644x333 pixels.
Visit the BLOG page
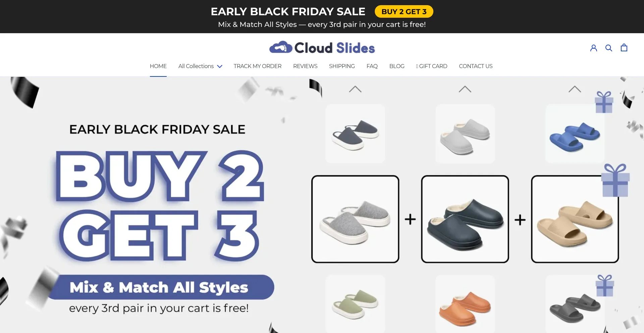(396, 66)
